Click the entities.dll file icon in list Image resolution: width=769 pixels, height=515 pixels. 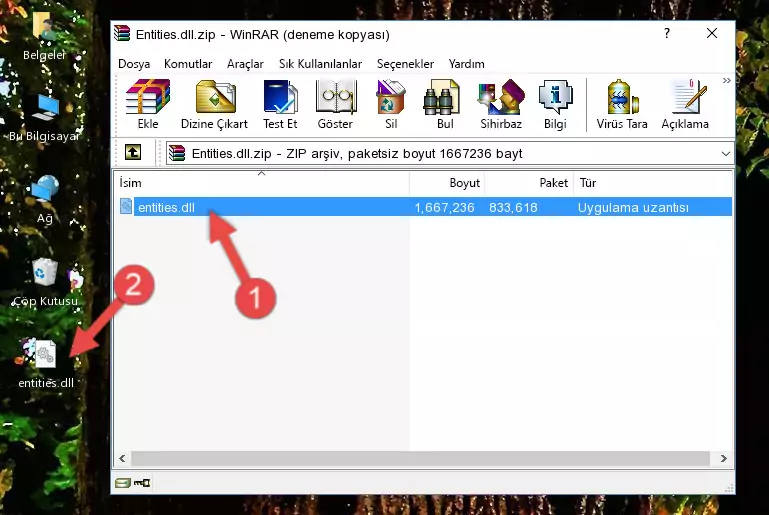(x=126, y=206)
